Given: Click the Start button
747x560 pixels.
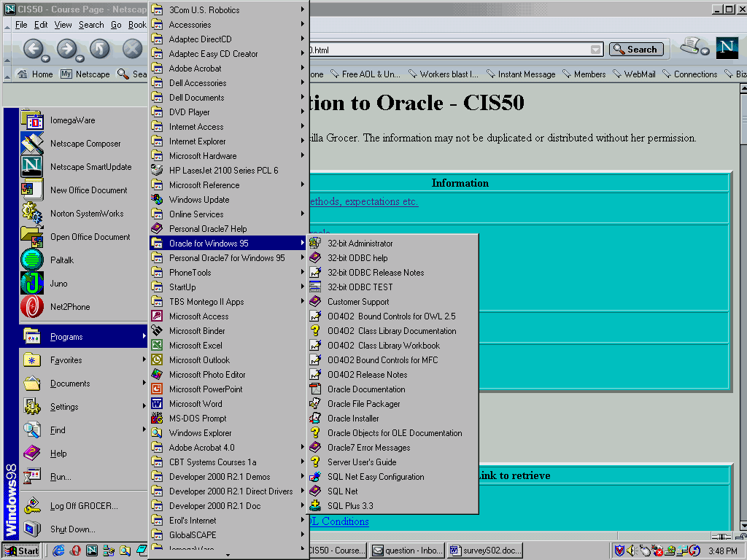Looking at the screenshot, I should 23,551.
